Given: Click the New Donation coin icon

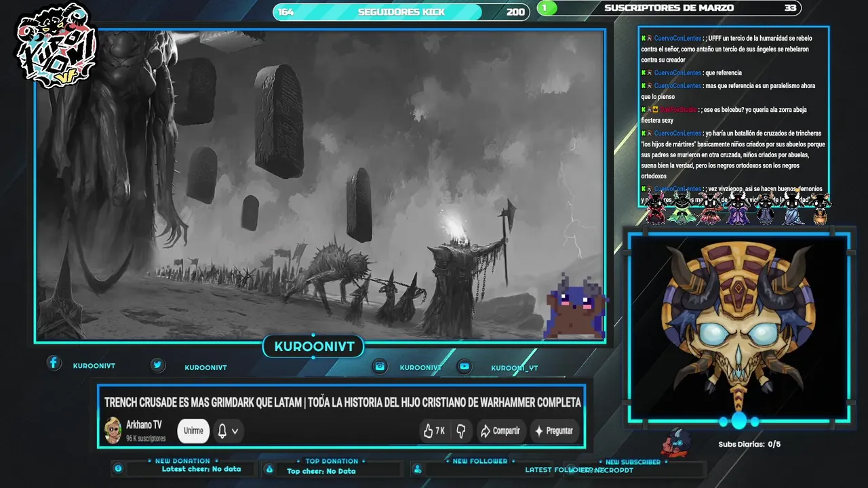Looking at the screenshot, I should coord(118,468).
